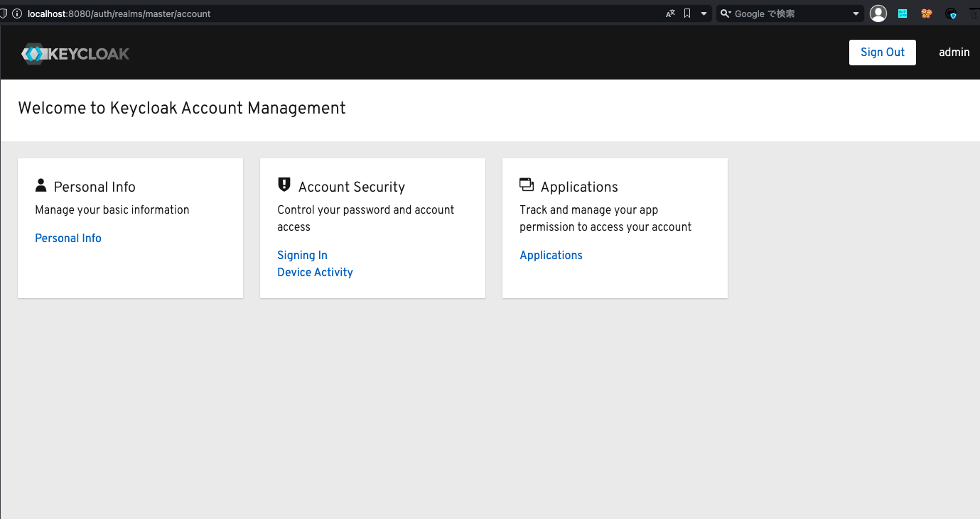Expand the bookmark dropdown arrow
980x519 pixels.
(704, 13)
